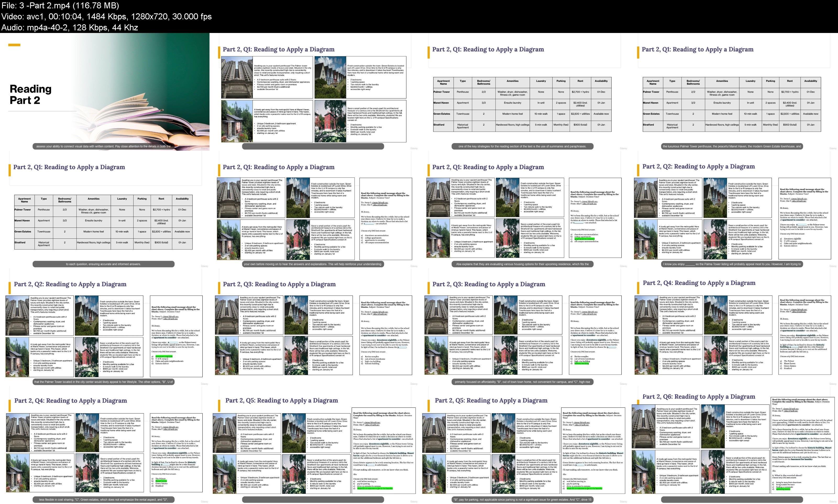Open the Q1 thumbnail captioned 'the luxurious Palmer Tower penthouse'

pos(733,92)
